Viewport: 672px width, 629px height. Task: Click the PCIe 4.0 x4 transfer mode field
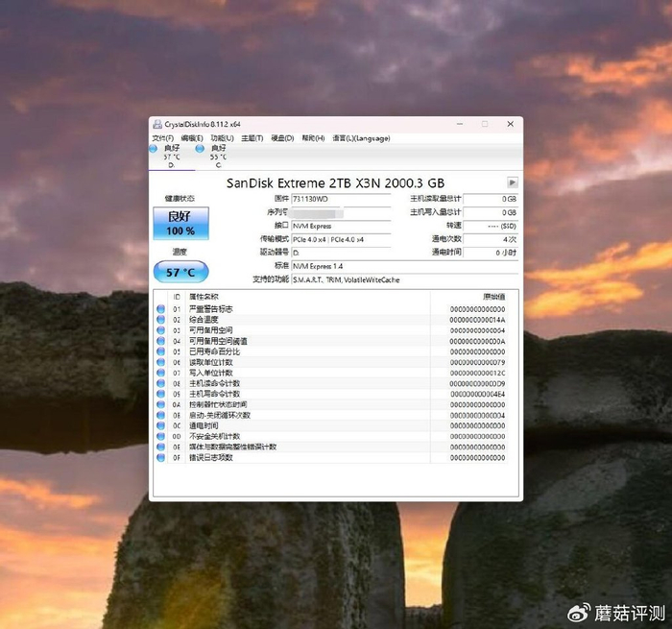click(x=341, y=239)
